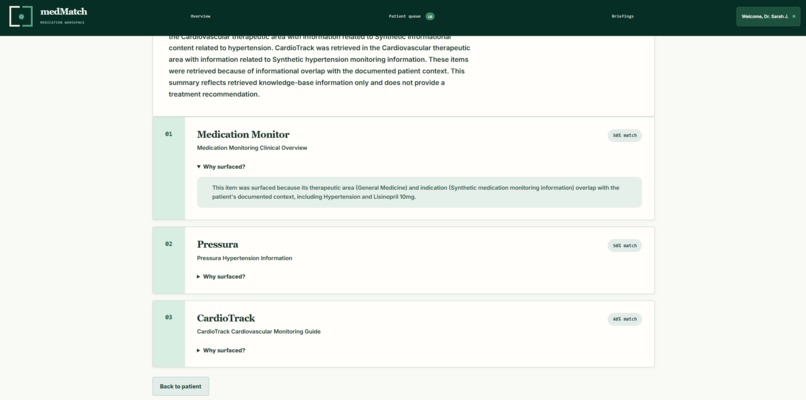The width and height of the screenshot is (806, 400).
Task: Open the Overview nav item
Action: coord(200,16)
